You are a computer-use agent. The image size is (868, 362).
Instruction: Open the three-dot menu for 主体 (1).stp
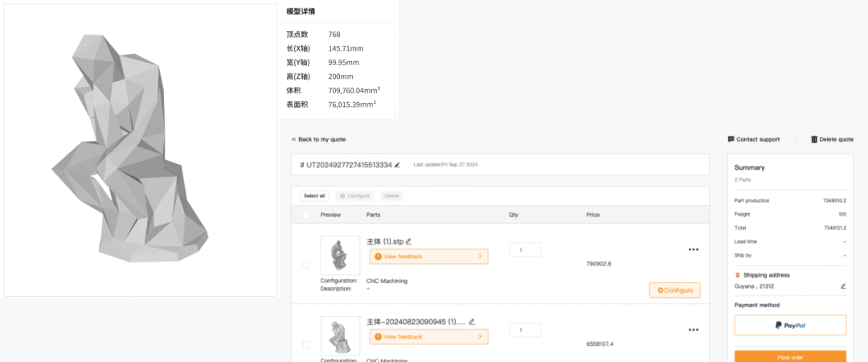tap(693, 249)
